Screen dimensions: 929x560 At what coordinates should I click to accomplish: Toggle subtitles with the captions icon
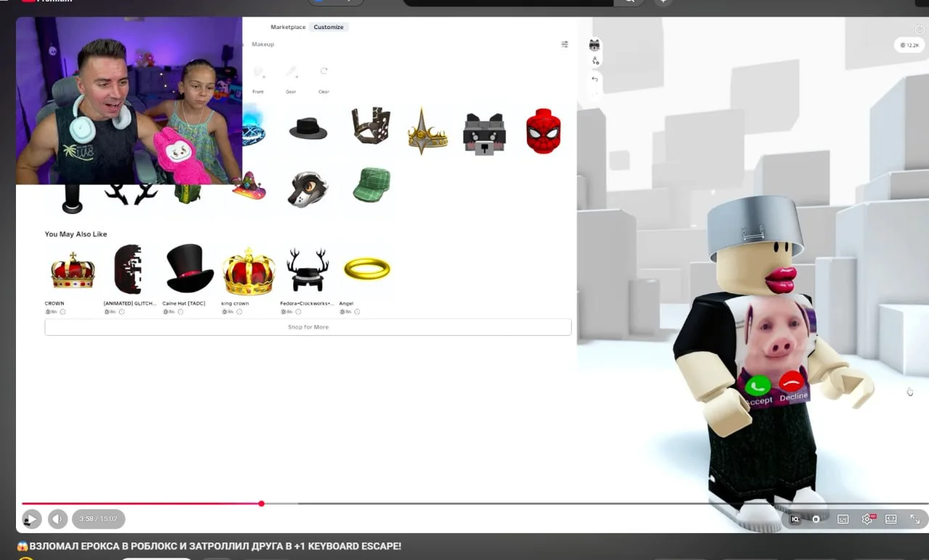843,519
